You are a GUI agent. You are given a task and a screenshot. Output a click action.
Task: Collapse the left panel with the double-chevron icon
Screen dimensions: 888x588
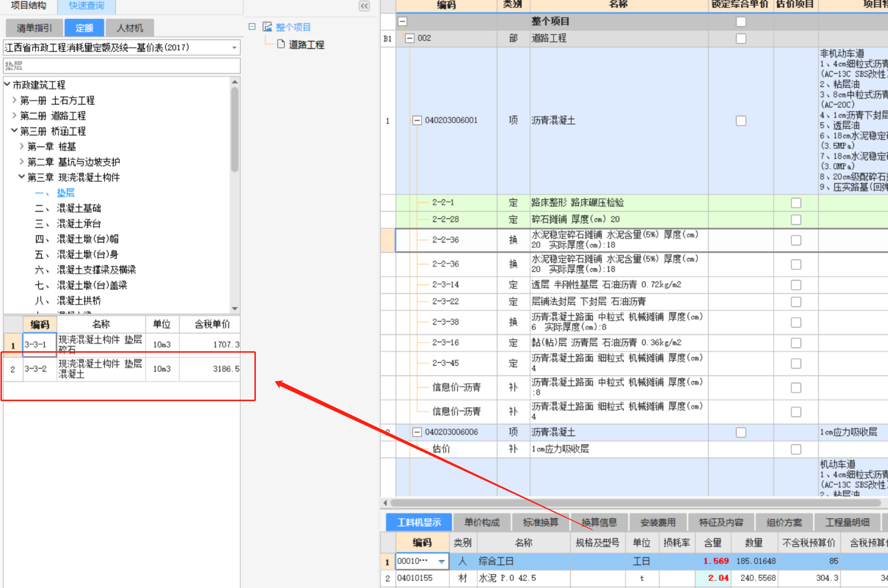click(x=364, y=6)
